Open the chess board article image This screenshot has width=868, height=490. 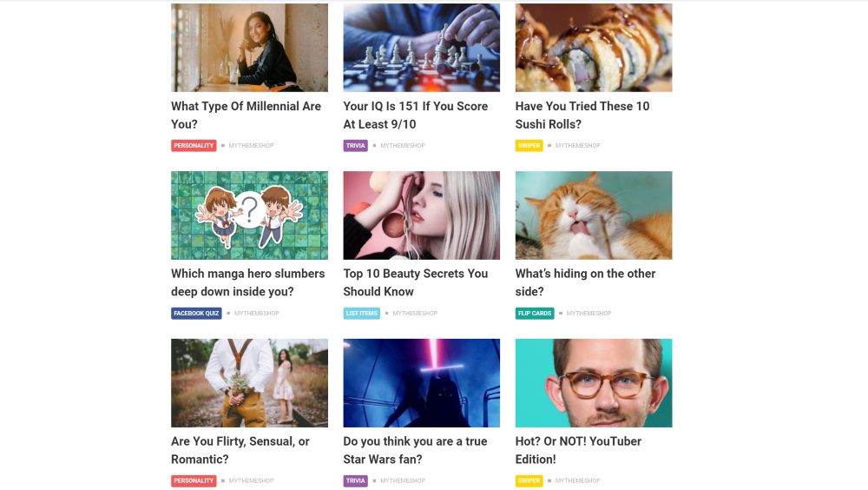click(421, 48)
